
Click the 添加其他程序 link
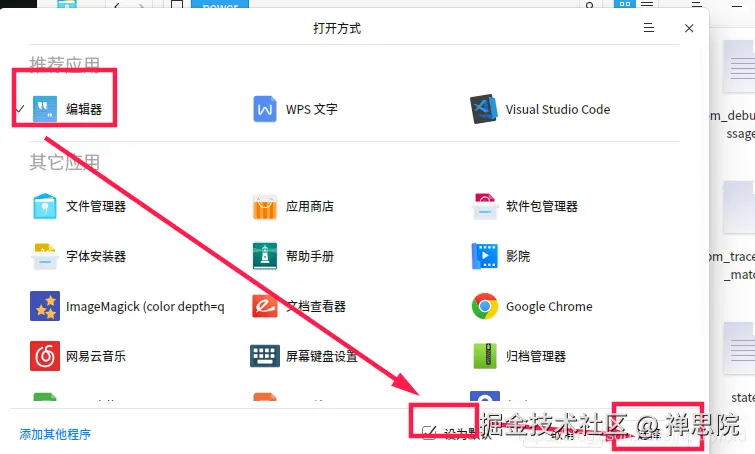pos(55,434)
